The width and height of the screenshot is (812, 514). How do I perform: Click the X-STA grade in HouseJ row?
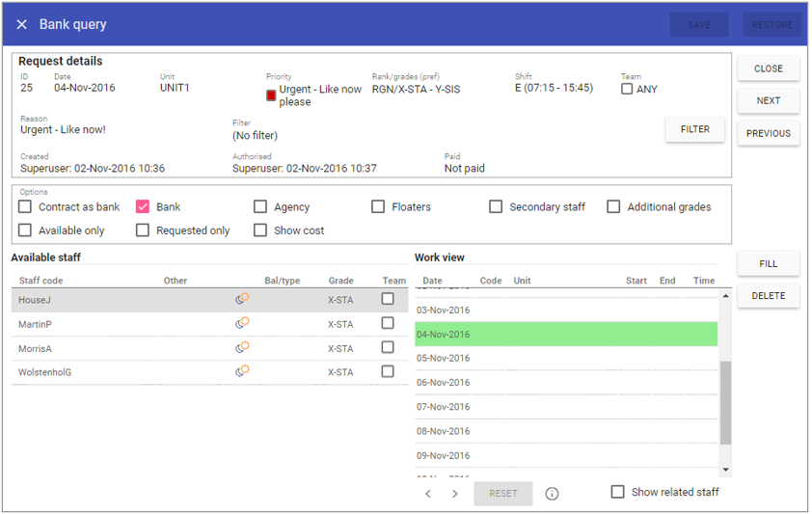pyautogui.click(x=340, y=300)
